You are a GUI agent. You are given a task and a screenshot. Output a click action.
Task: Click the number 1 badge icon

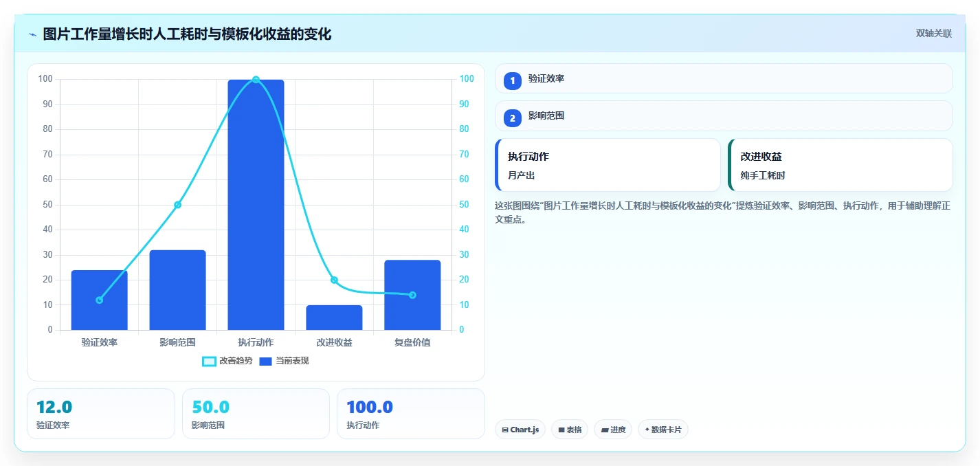coord(513,81)
